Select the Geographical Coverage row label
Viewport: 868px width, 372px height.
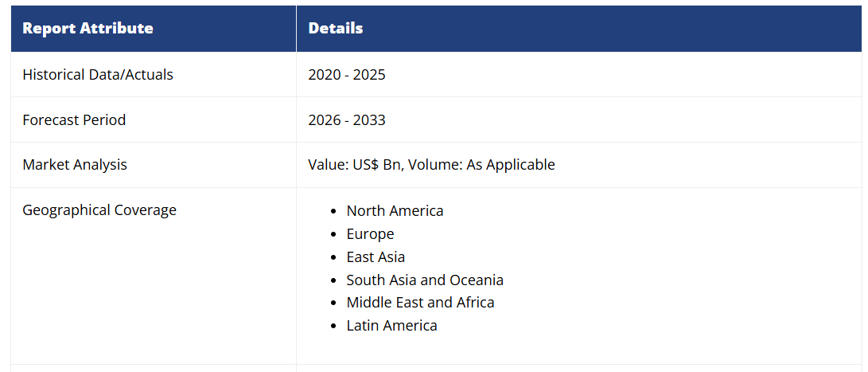(99, 210)
